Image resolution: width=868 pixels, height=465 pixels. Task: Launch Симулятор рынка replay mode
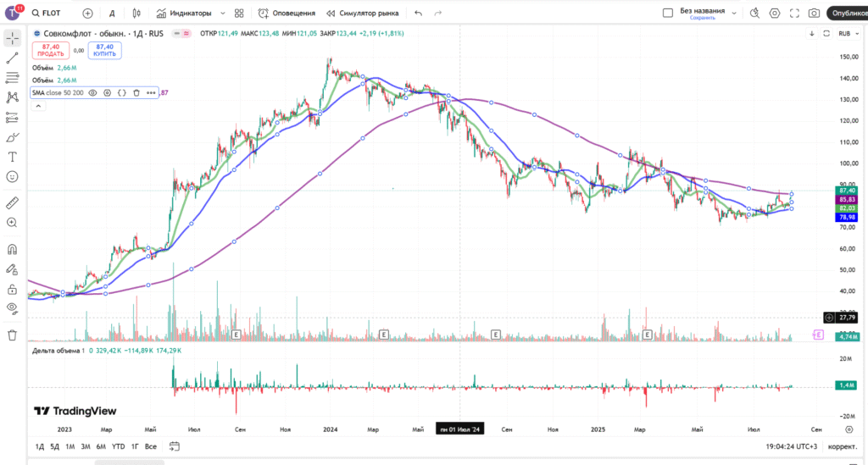pos(363,13)
